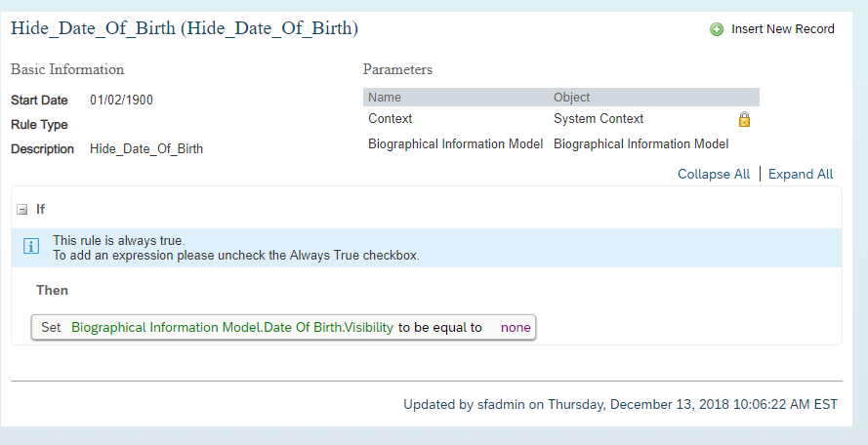Select the Date Of Birth.Visibility field expression
Viewport: 868px width, 445px height.
click(x=232, y=327)
